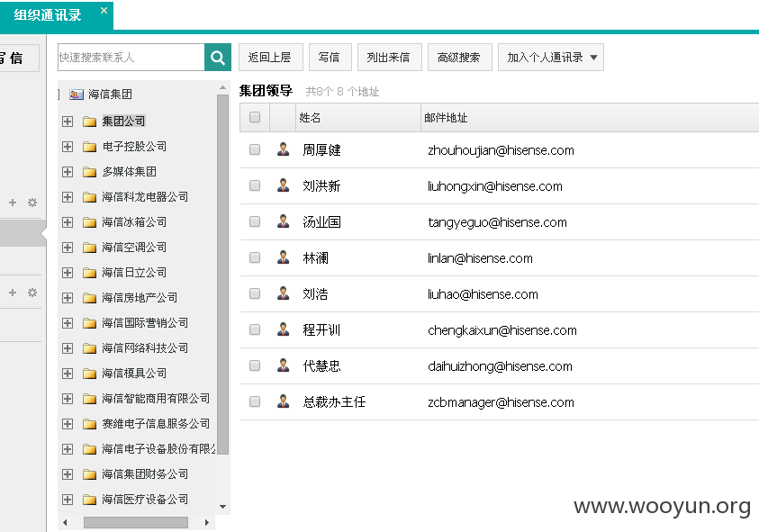Select 海信网络科技公司 in the tree
This screenshot has width=759, height=532.
tap(145, 348)
